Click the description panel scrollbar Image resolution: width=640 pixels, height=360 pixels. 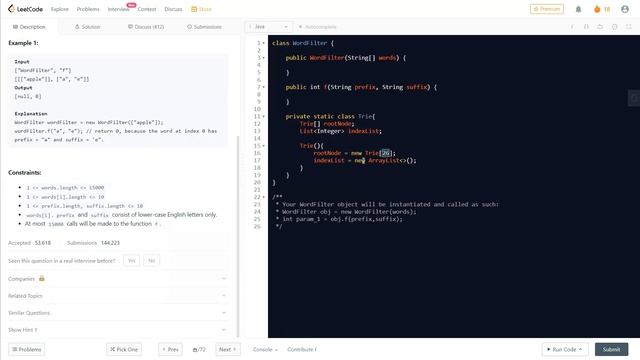238,237
